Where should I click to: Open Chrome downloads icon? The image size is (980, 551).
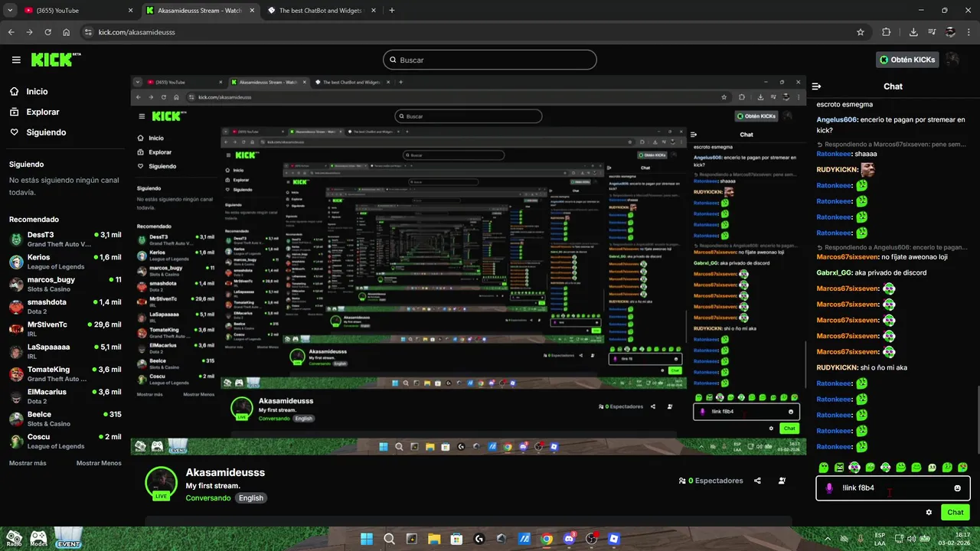tap(913, 32)
